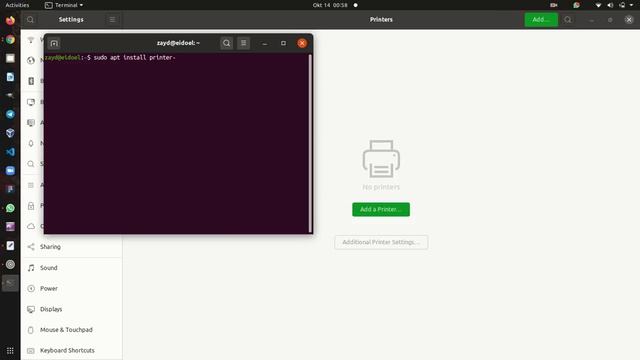Screen dimensions: 640x360
Task: Click the Add a Printer... button
Action: pyautogui.click(x=381, y=209)
